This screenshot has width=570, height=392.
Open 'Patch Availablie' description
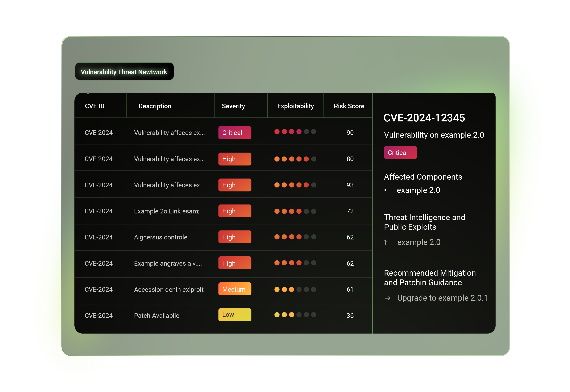pos(157,316)
